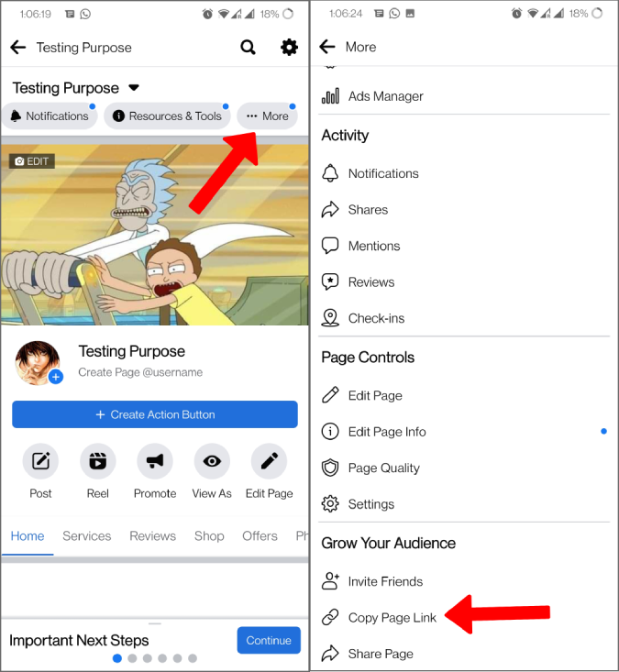This screenshot has width=619, height=672.
Task: Select the Check-ins text label
Action: [376, 318]
